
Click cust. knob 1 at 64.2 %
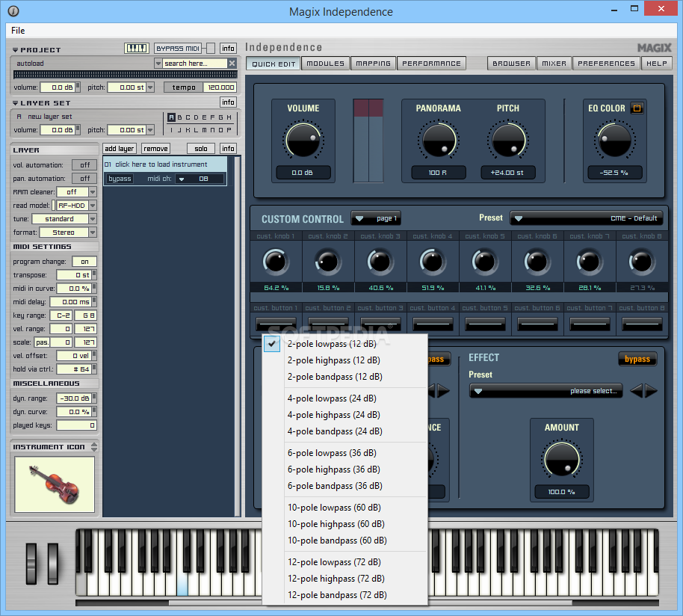[276, 262]
